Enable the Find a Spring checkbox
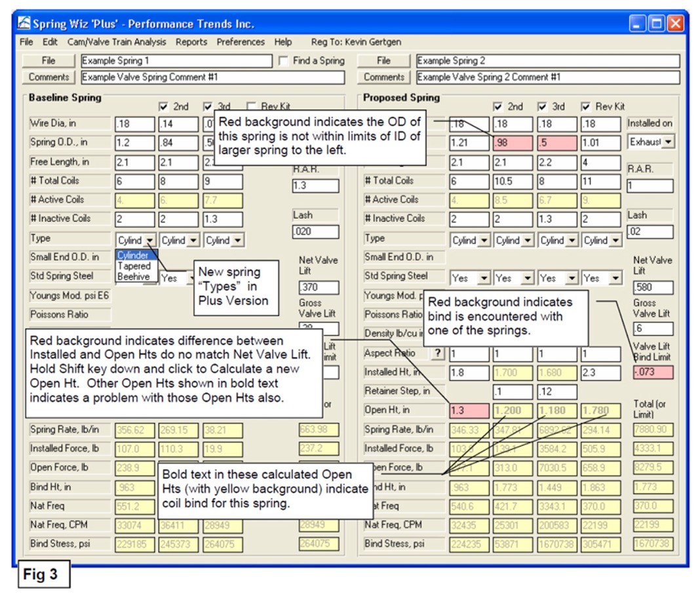 pyautogui.click(x=284, y=61)
